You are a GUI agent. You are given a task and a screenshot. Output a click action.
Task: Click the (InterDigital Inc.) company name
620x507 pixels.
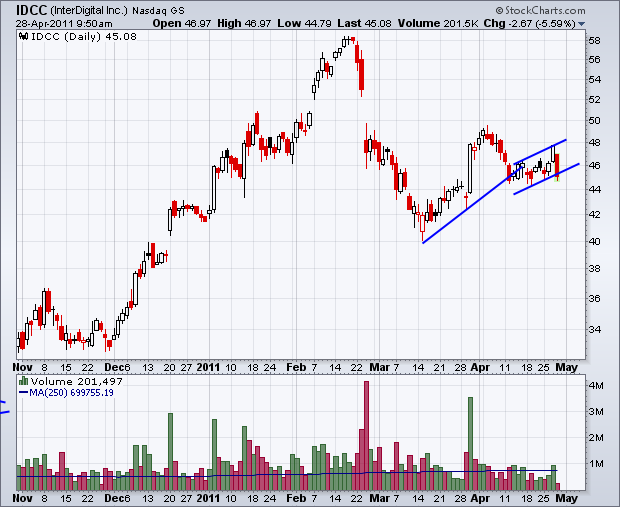(x=89, y=10)
